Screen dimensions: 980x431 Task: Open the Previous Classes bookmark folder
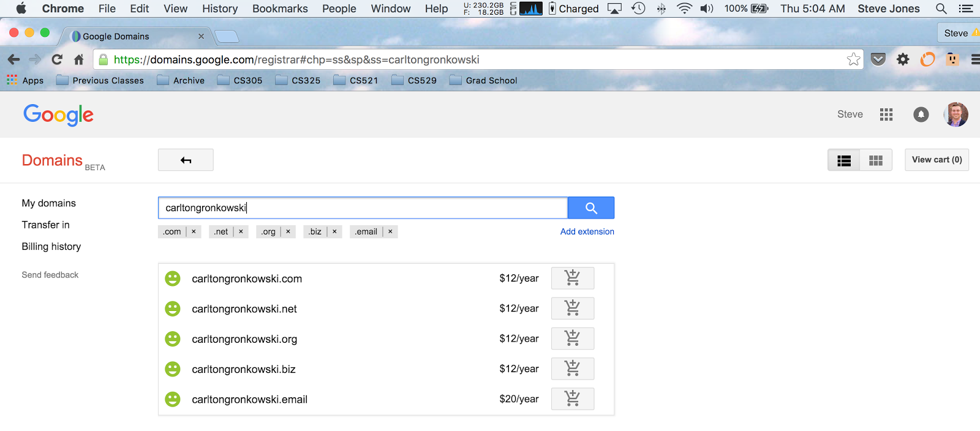tap(100, 80)
